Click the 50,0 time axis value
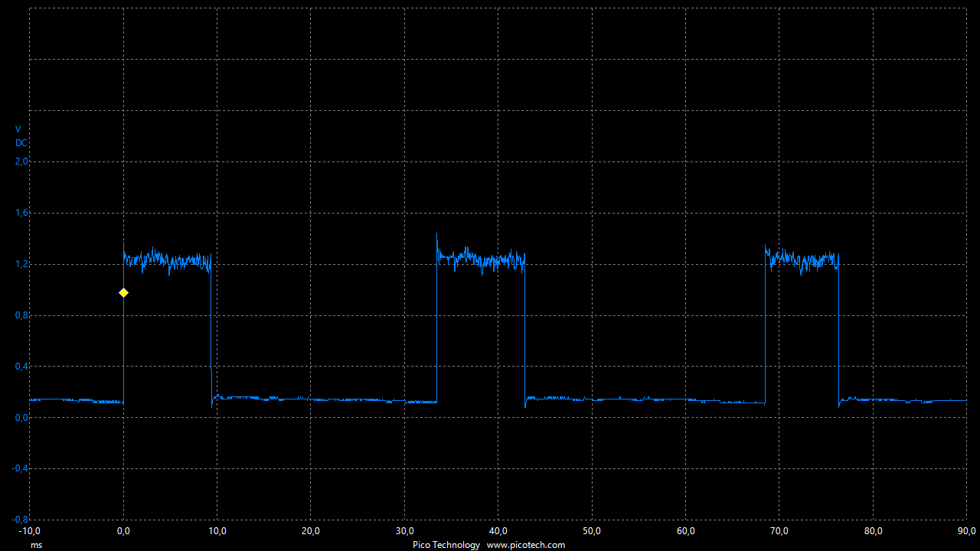This screenshot has height=551, width=980. click(592, 531)
